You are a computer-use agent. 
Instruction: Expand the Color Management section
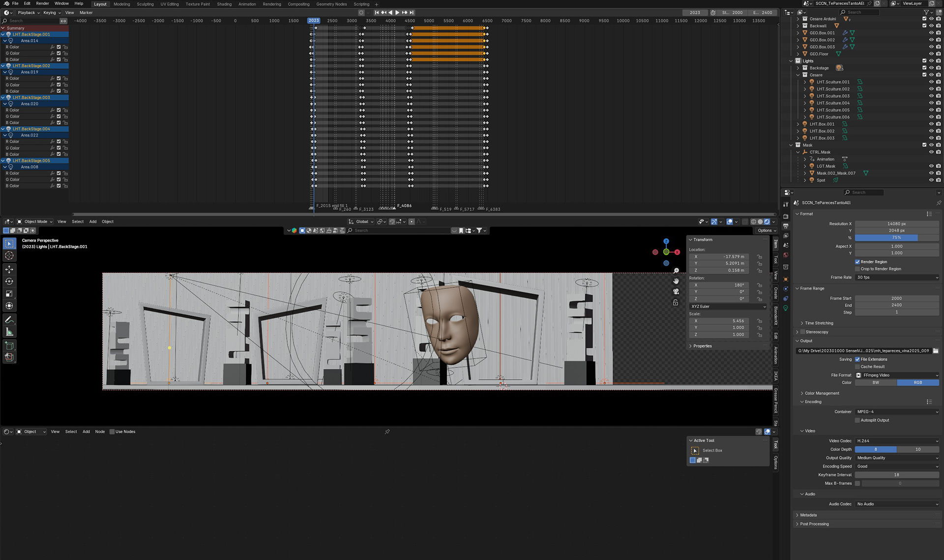822,393
